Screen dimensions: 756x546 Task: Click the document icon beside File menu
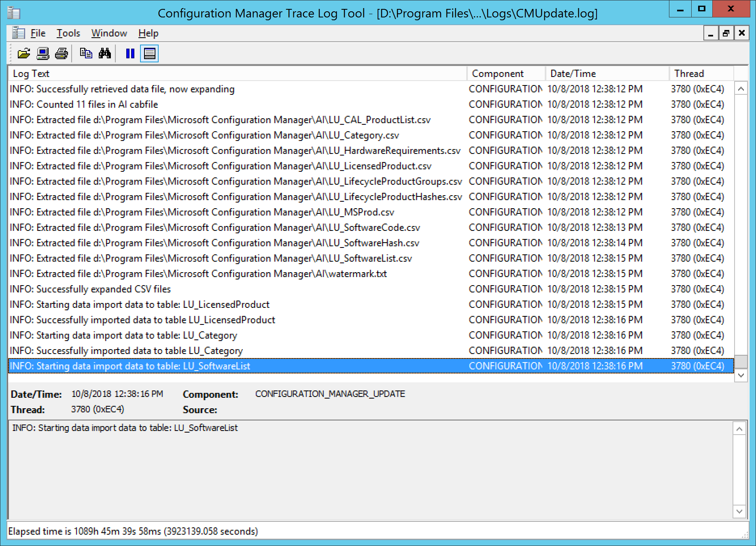coord(18,33)
